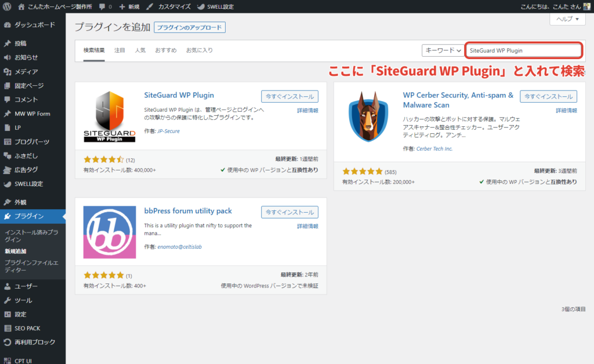Switch to the おすすめ tab
Screen dimensions: 594x364
coord(165,50)
